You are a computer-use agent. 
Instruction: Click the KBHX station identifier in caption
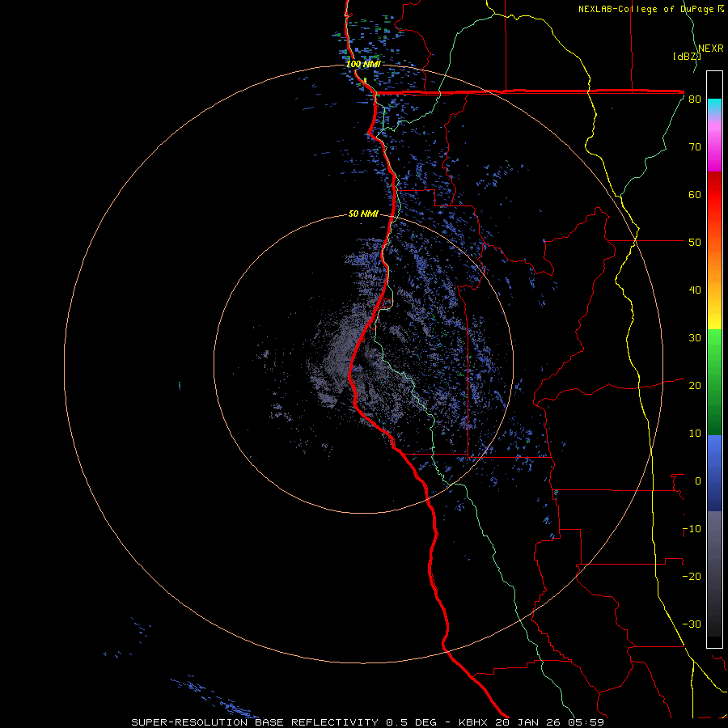pyautogui.click(x=472, y=722)
